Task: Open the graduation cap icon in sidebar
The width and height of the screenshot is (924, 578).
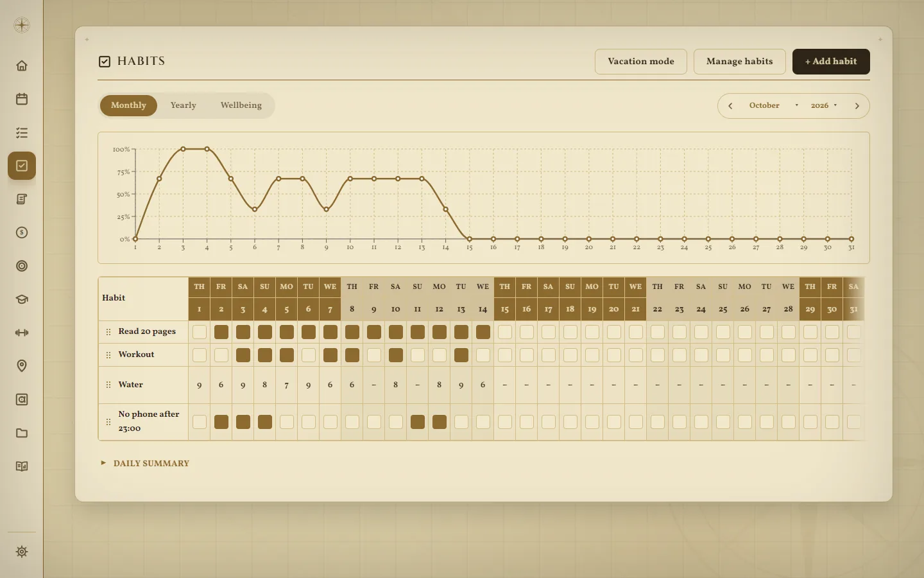Action: pos(22,299)
